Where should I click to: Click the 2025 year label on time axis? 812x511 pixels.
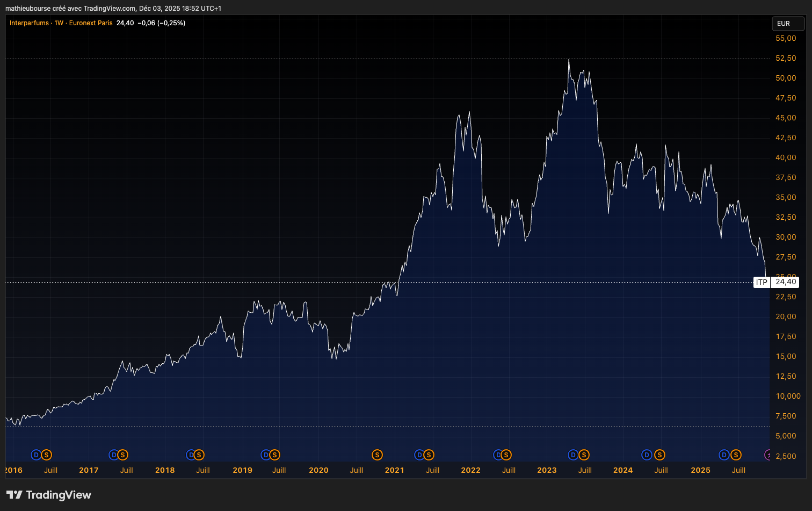(700, 470)
